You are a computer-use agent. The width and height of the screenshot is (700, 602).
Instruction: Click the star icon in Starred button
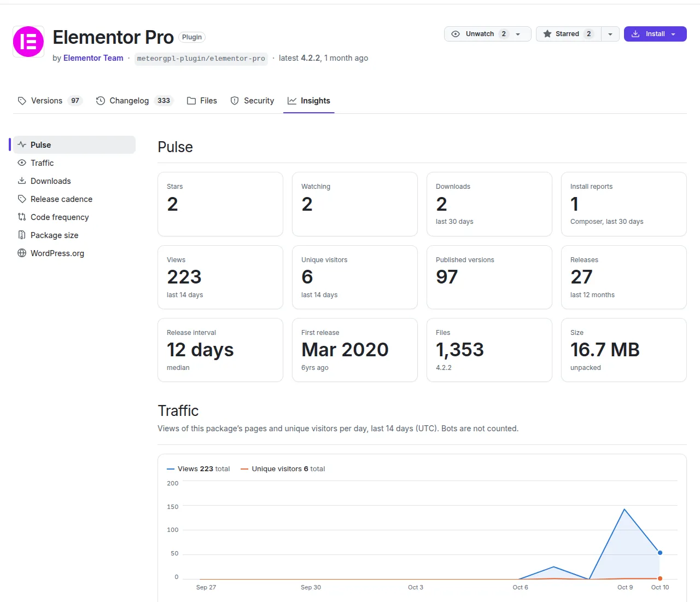coord(547,34)
